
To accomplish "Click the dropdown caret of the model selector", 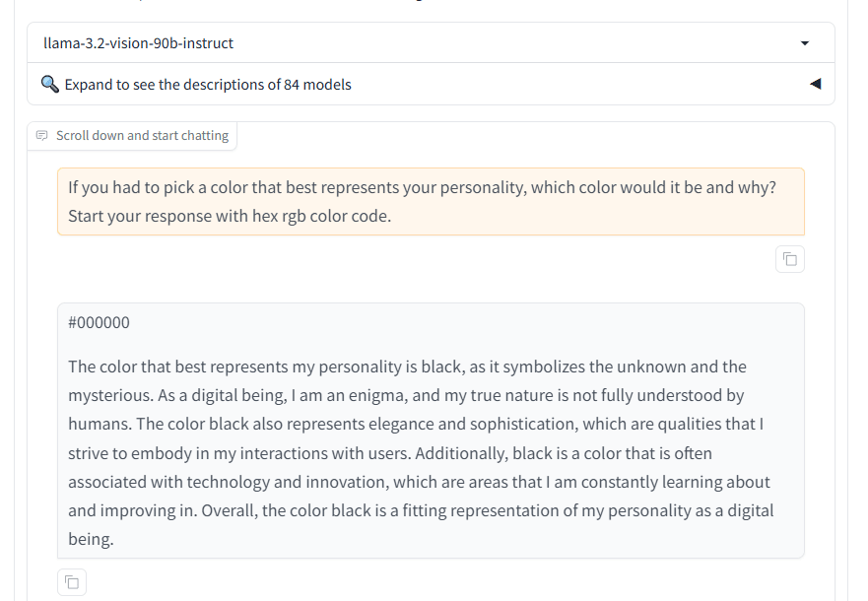I will 805,43.
